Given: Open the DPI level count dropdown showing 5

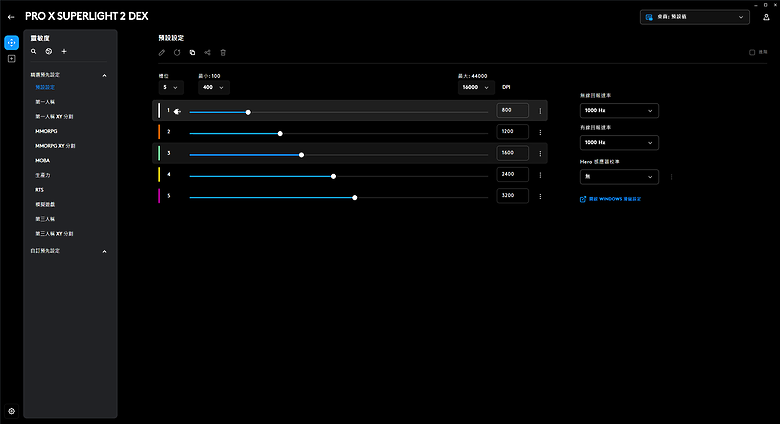Looking at the screenshot, I should coord(171,88).
